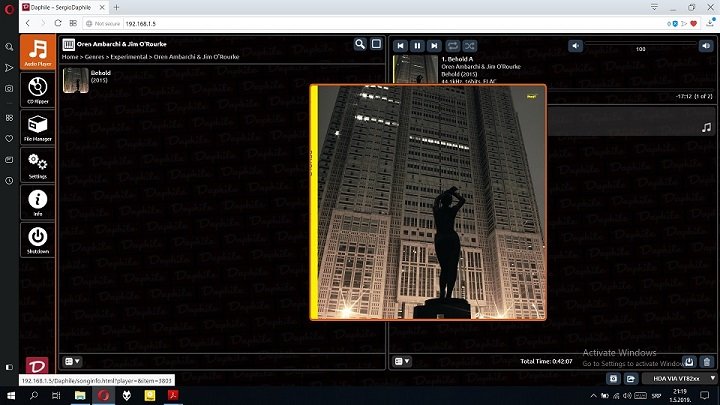The image size is (720, 405).
Task: Open Opera sidebar history clock icon
Action: (x=9, y=181)
